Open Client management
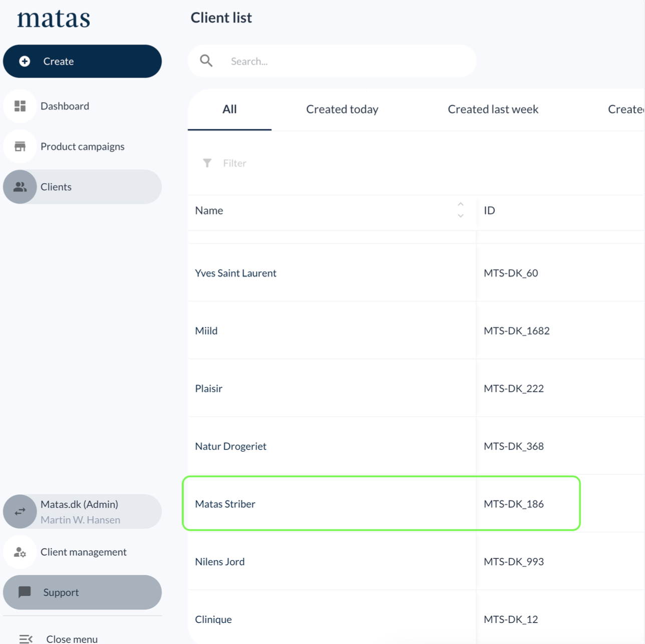Screen dimensions: 645x644 click(x=82, y=552)
